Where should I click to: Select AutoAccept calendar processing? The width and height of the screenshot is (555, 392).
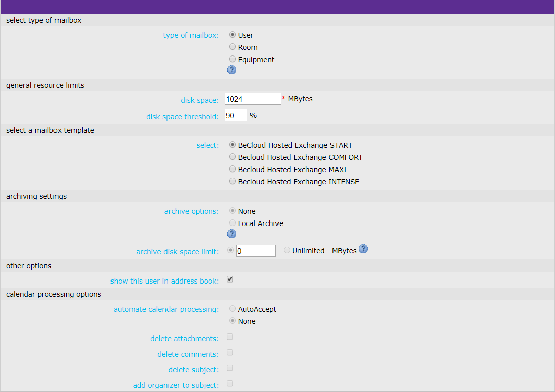click(232, 309)
